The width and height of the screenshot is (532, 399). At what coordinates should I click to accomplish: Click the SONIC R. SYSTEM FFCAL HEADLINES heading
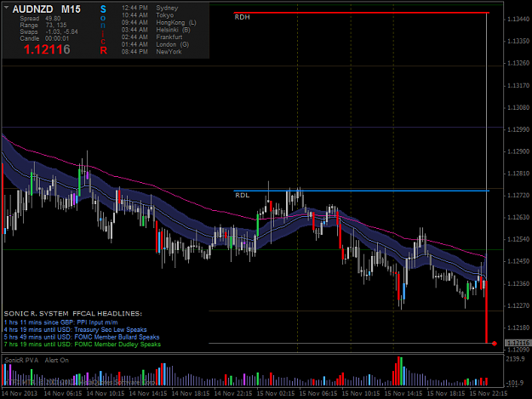(73, 314)
